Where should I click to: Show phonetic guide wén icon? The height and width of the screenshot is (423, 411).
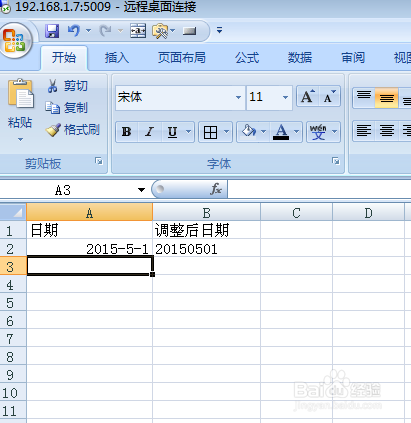[318, 132]
